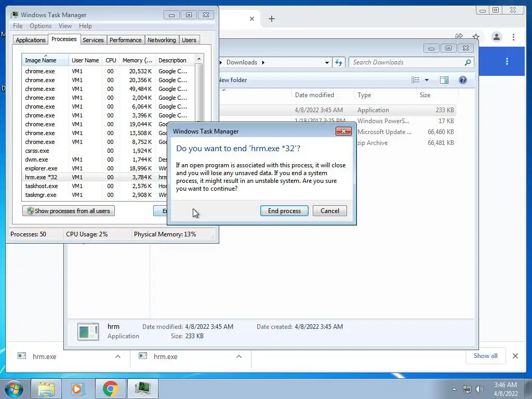The width and height of the screenshot is (532, 399).
Task: Sort processes by Description column
Action: 175,60
